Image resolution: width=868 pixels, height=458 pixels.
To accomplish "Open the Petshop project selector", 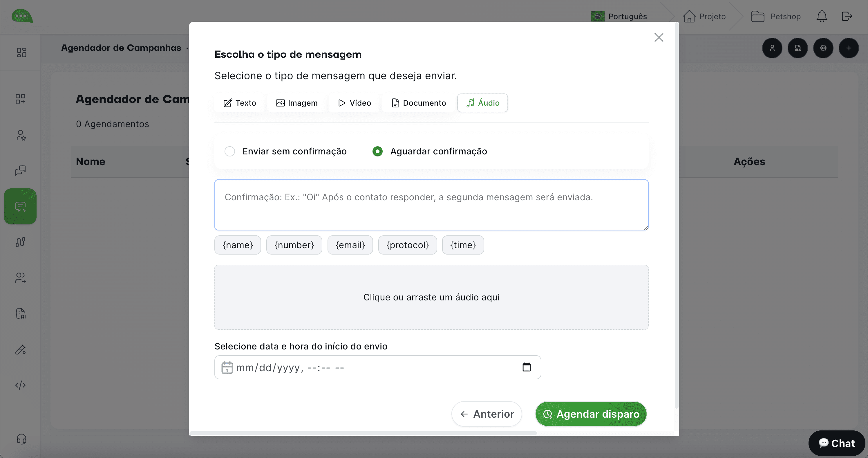I will (x=776, y=16).
